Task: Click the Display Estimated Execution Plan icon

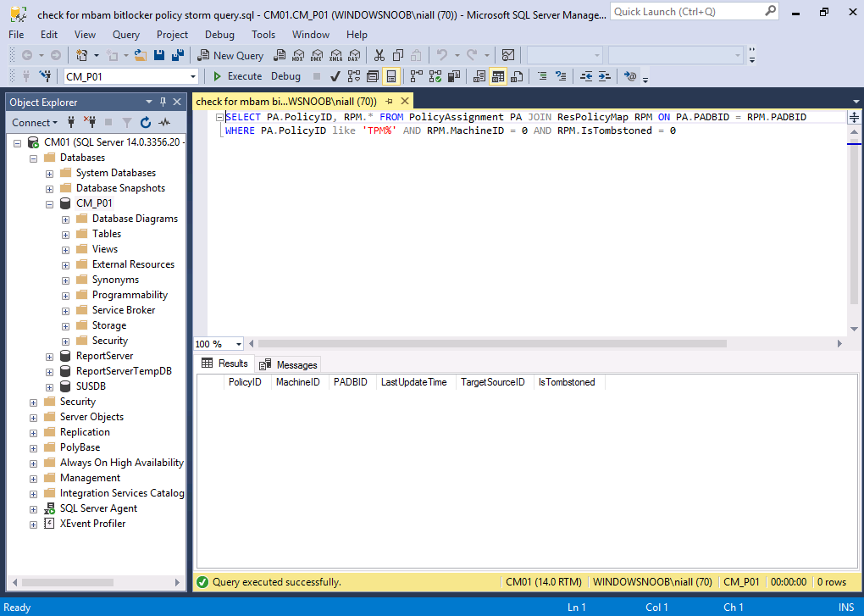Action: coord(354,76)
